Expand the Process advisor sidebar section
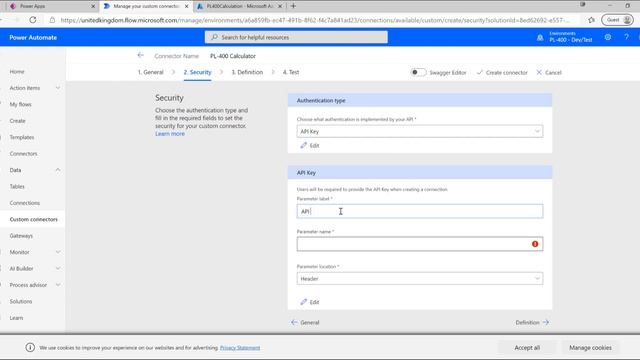Viewport: 640px width, 360px height. click(x=58, y=284)
